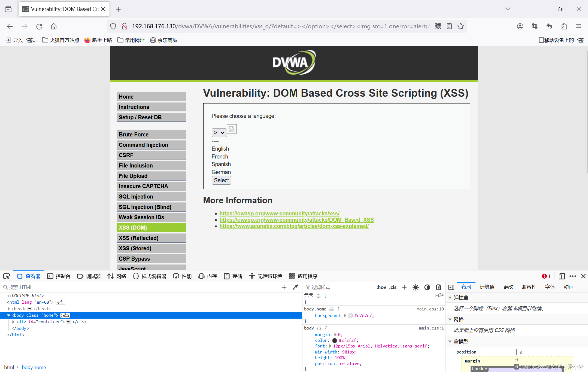Open the tracking protection shield icon
The width and height of the screenshot is (588, 372).
(113, 26)
